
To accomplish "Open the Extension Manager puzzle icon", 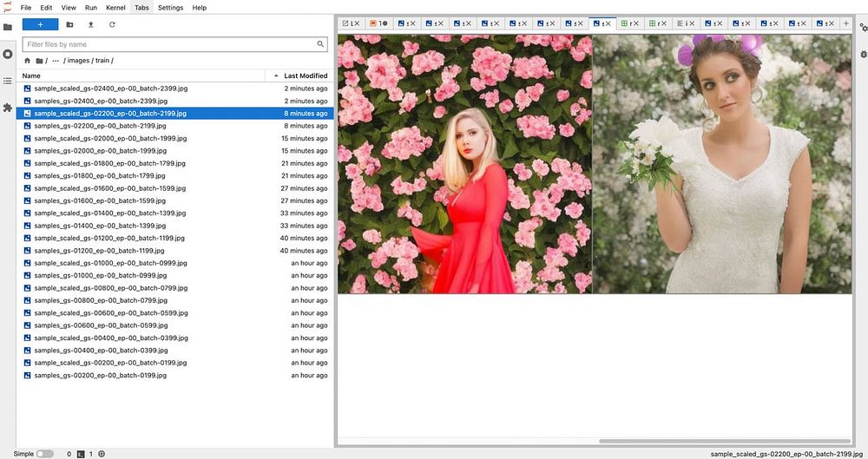I will pos(8,108).
